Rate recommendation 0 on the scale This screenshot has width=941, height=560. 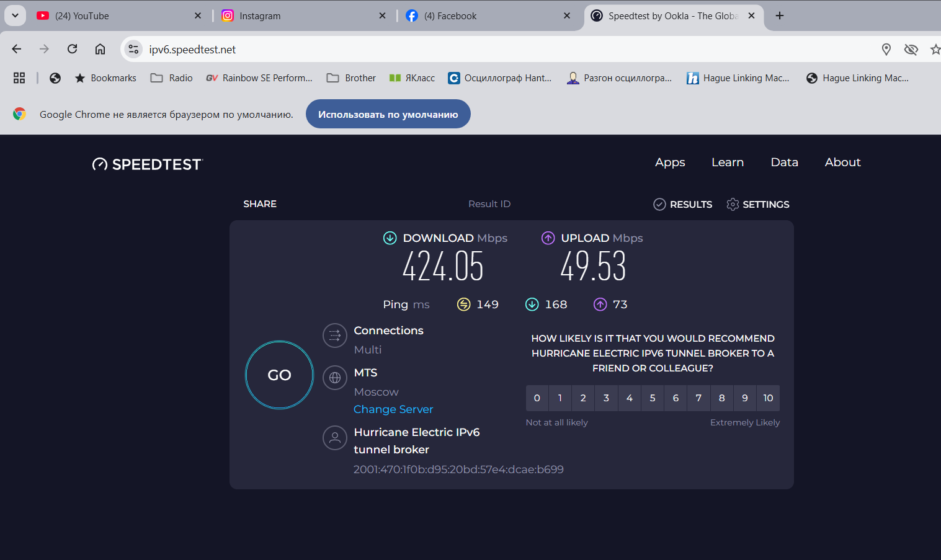(537, 398)
